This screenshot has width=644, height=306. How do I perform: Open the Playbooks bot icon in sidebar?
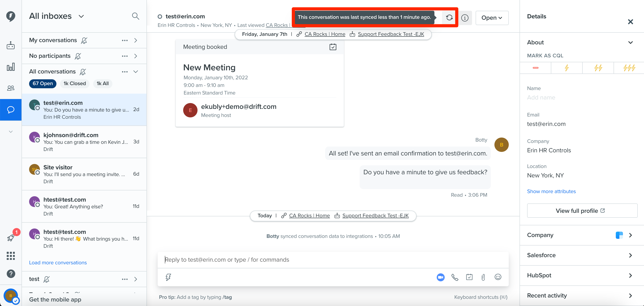pyautogui.click(x=11, y=45)
